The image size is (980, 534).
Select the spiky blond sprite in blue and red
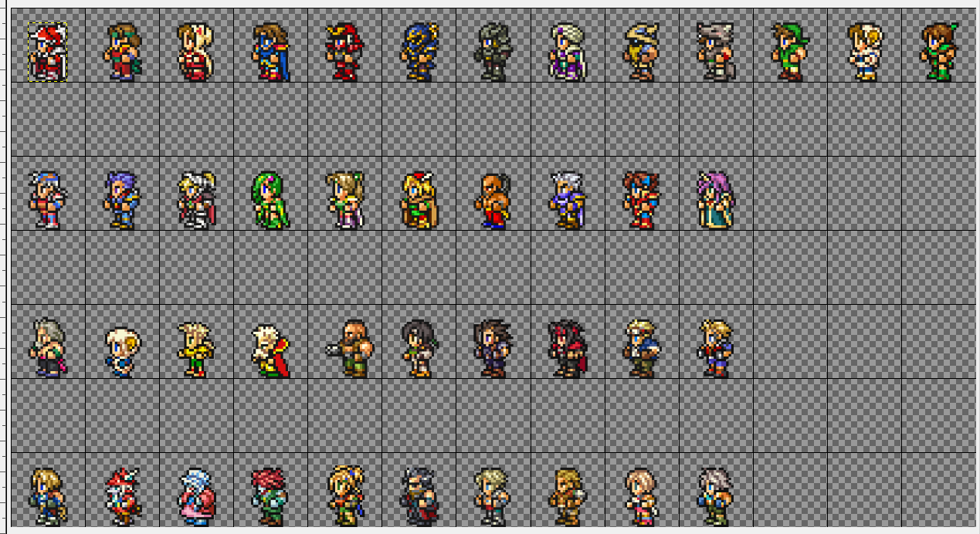pyautogui.click(x=715, y=349)
